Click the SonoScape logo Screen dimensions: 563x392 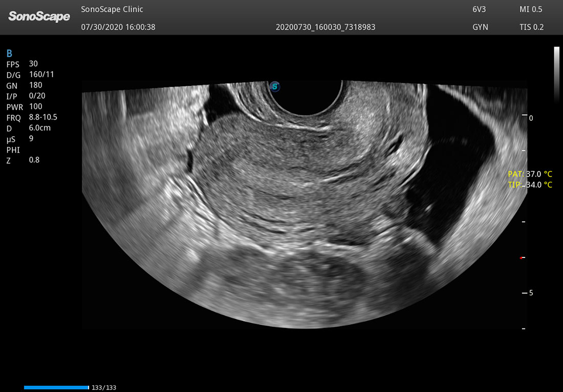coord(39,16)
